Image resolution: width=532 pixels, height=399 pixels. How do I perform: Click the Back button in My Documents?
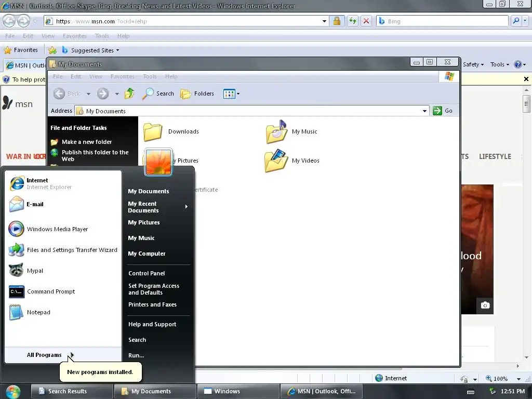(x=67, y=94)
